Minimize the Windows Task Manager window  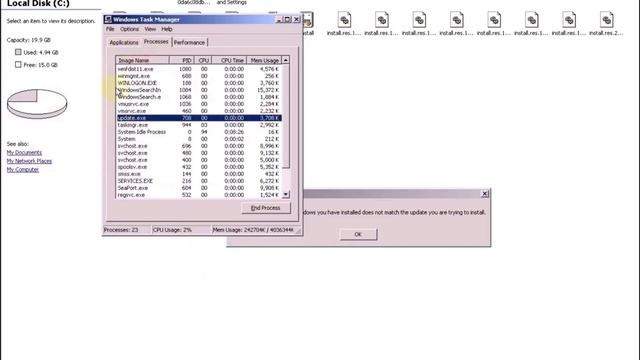click(x=279, y=19)
